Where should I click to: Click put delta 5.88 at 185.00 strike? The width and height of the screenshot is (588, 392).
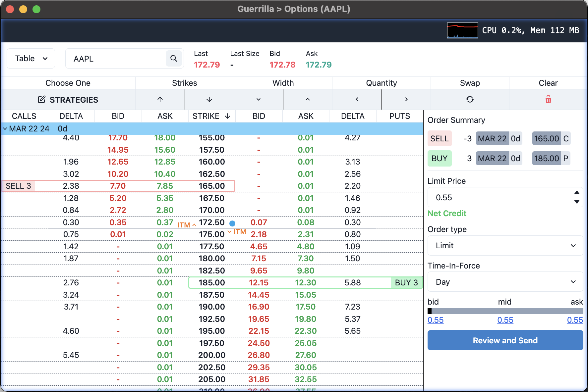pos(353,283)
